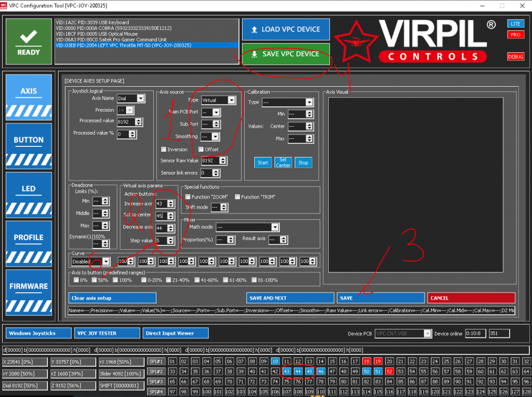Open the BUTTON page tab

pos(29,146)
